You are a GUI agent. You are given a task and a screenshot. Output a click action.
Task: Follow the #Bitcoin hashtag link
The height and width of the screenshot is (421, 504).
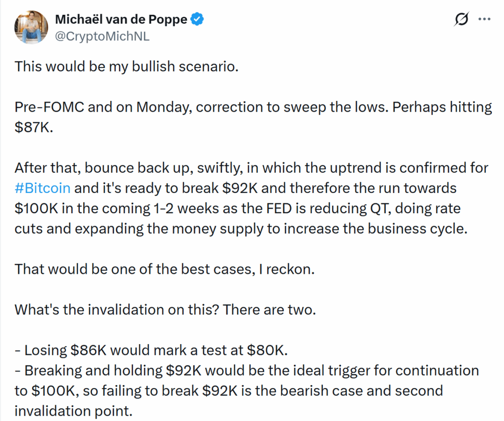[42, 188]
